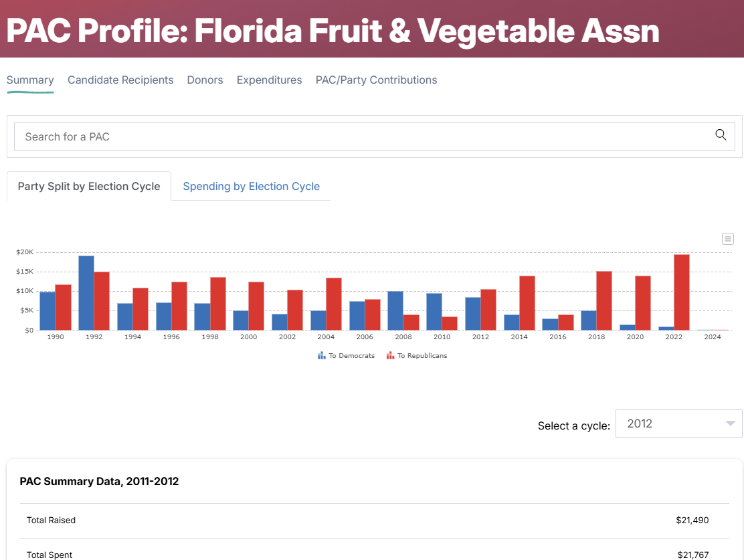Click the 2008 blue Democrats bar

(x=395, y=310)
